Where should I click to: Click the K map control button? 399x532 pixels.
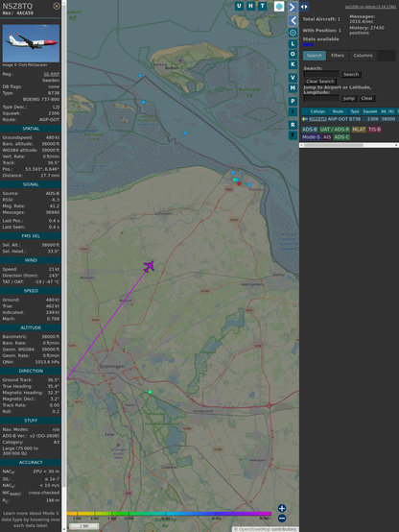click(x=293, y=64)
